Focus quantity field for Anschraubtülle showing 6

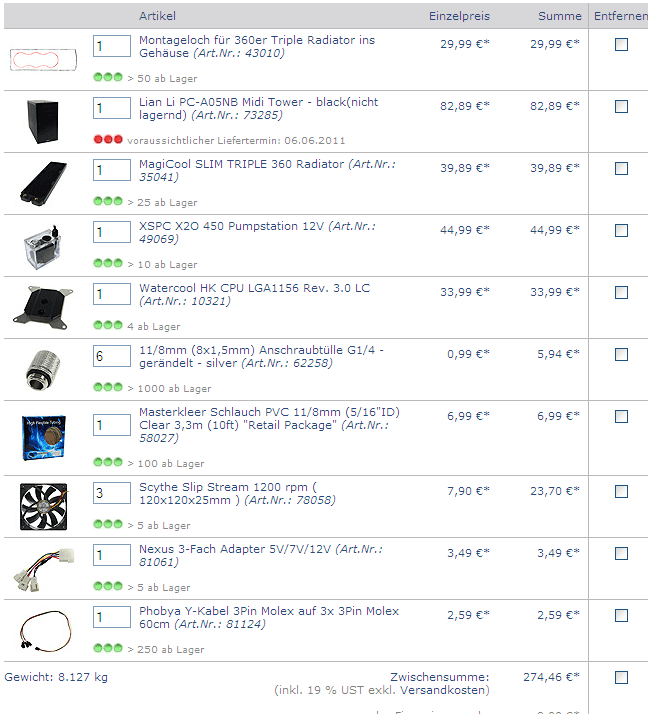click(112, 356)
